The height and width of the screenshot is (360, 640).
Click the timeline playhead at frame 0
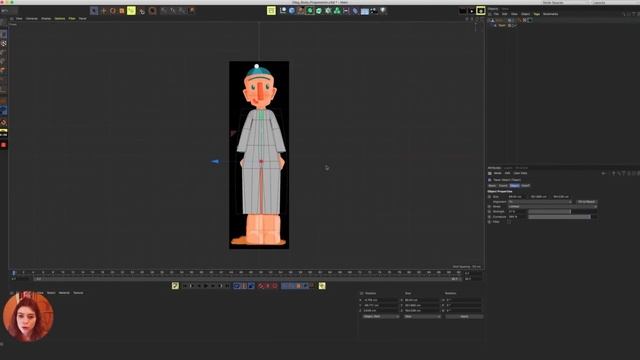click(14, 272)
